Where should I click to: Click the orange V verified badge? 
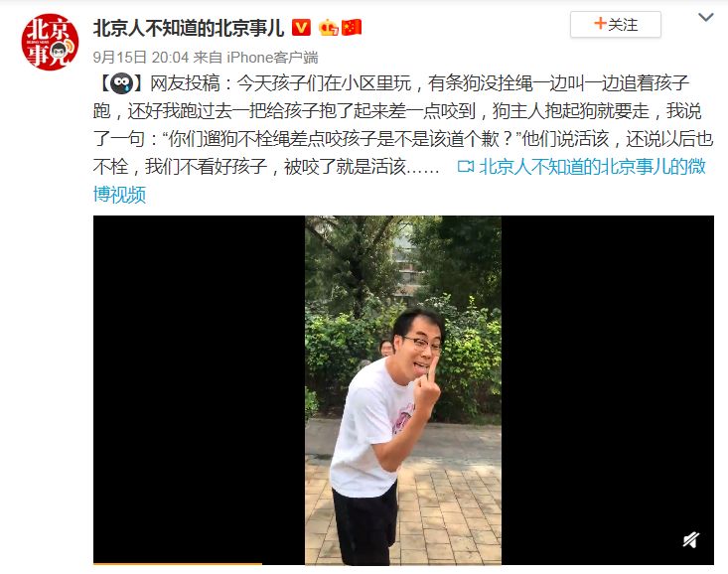point(301,28)
